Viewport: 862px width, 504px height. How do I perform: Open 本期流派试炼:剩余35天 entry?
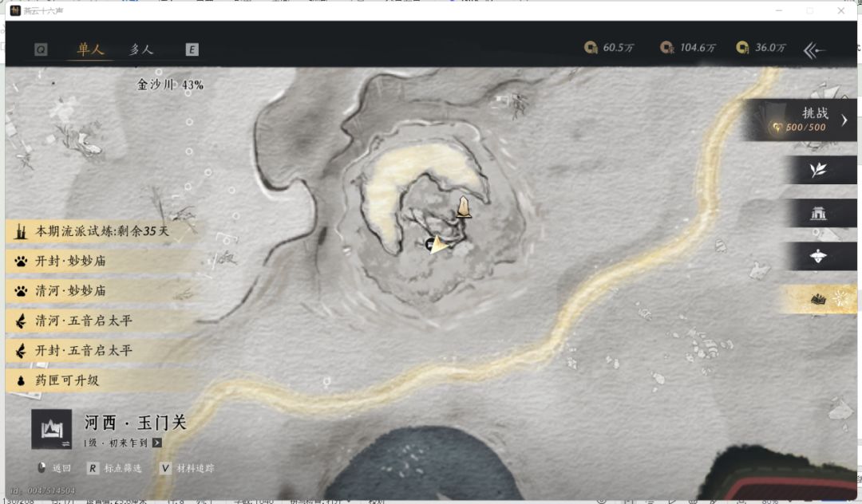click(103, 231)
